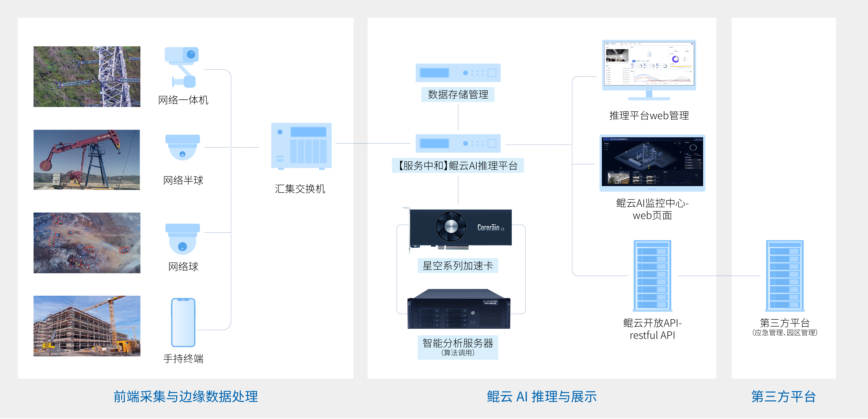Screen dimensions: 868x419
Task: Click the 'Corerain' logo on accelerator card
Action: (488, 227)
